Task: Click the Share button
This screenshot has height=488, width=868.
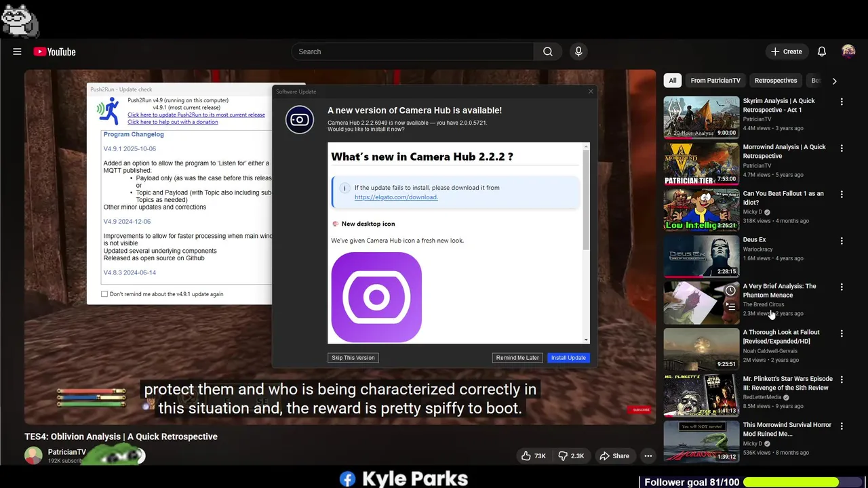Action: 614,456
